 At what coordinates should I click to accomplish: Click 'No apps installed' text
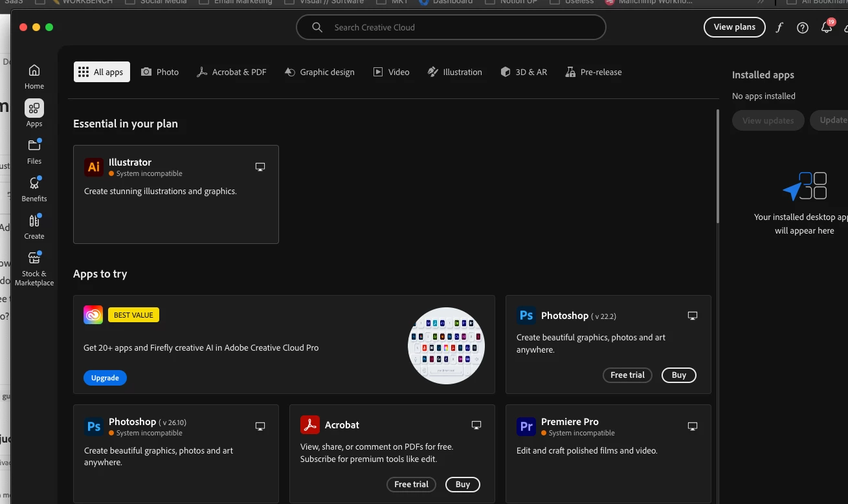tap(764, 96)
